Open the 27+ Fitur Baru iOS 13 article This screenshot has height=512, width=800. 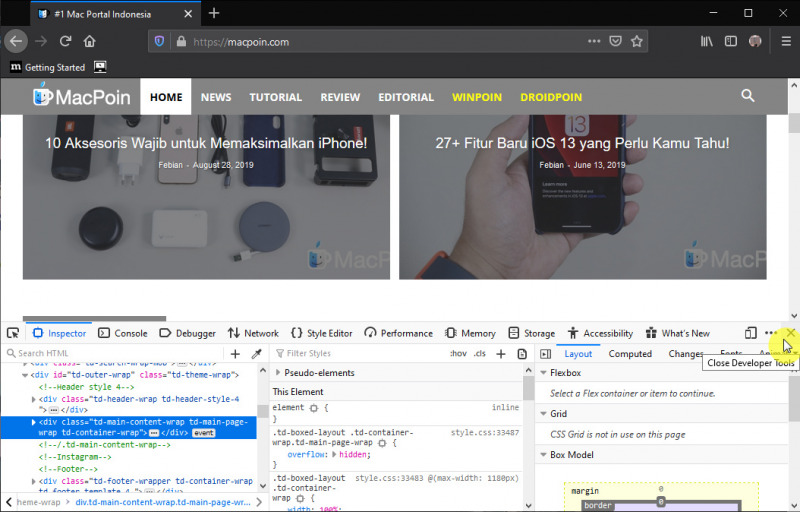coord(582,143)
